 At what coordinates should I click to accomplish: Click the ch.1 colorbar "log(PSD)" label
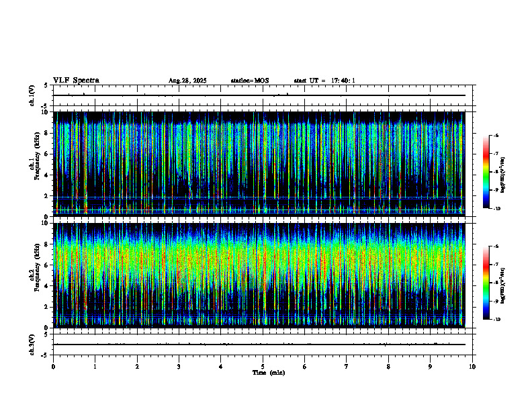pyautogui.click(x=502, y=175)
